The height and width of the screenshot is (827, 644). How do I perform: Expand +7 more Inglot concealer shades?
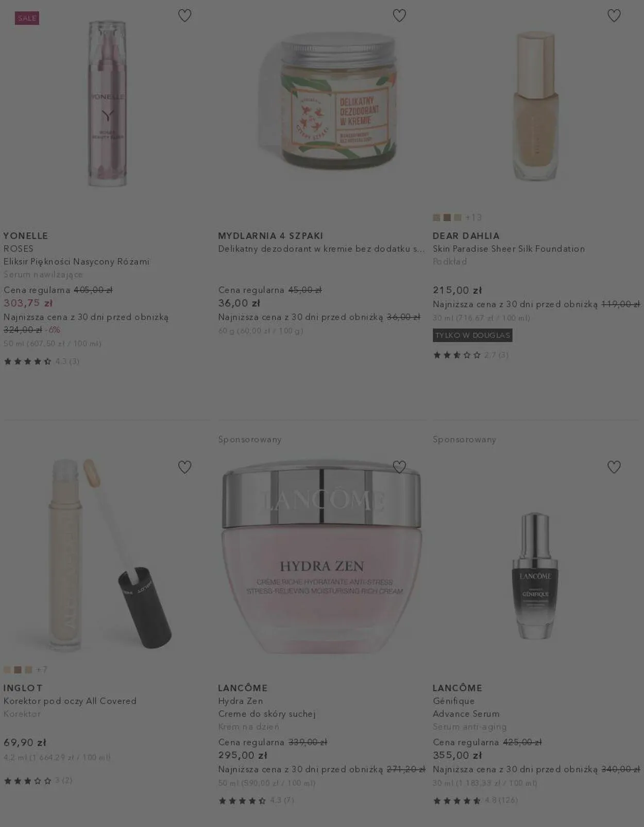[x=42, y=670]
